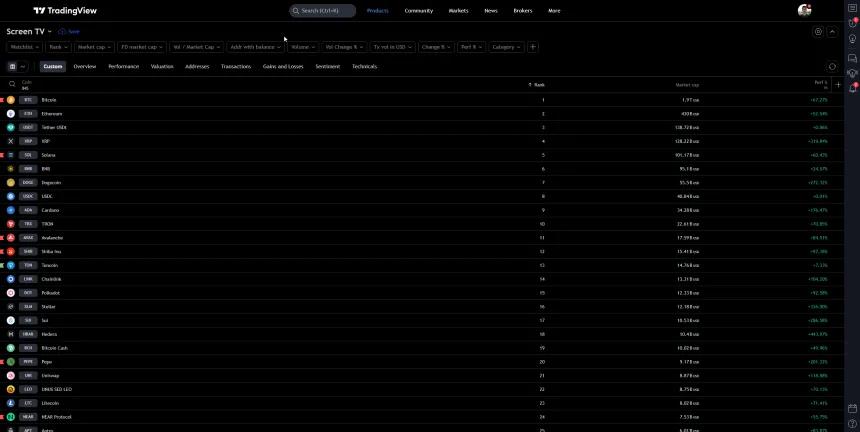Screen dimensions: 860x432
Task: Click the magnifier icon in Coin column header
Action: click(x=12, y=84)
